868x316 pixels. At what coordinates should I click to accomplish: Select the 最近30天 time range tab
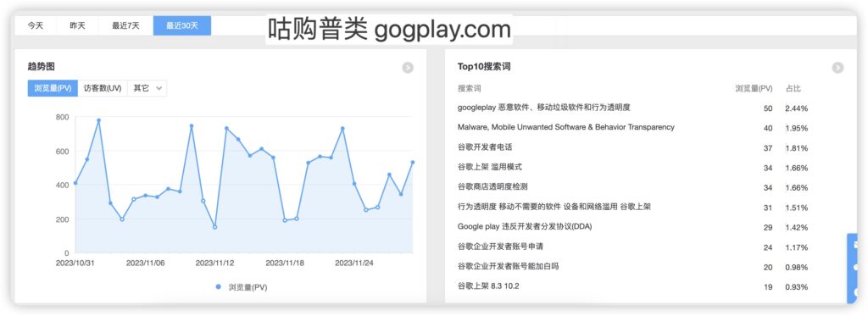pyautogui.click(x=182, y=25)
